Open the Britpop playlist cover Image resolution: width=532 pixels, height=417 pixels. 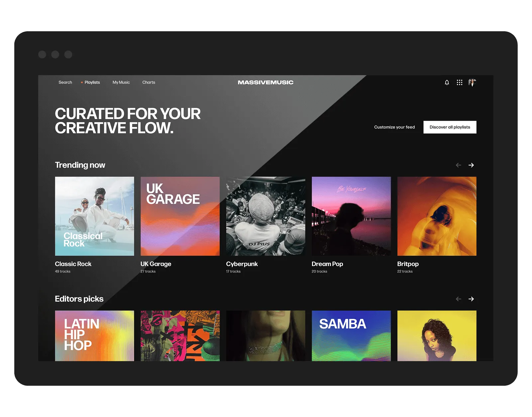pos(437,216)
